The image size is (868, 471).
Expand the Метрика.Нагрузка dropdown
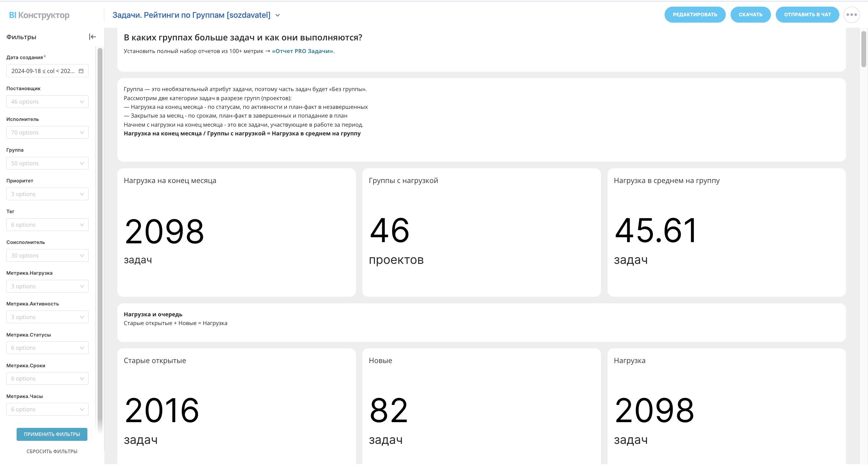(x=47, y=286)
